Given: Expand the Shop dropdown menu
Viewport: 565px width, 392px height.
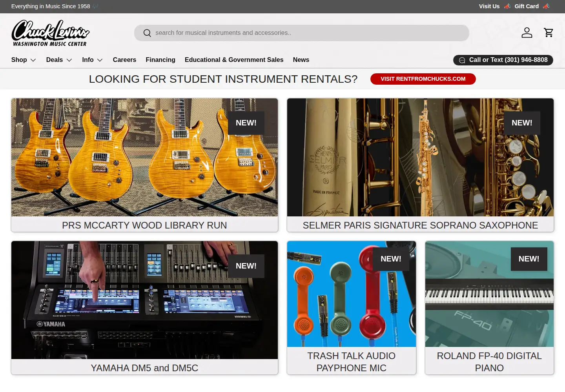Looking at the screenshot, I should pyautogui.click(x=24, y=60).
